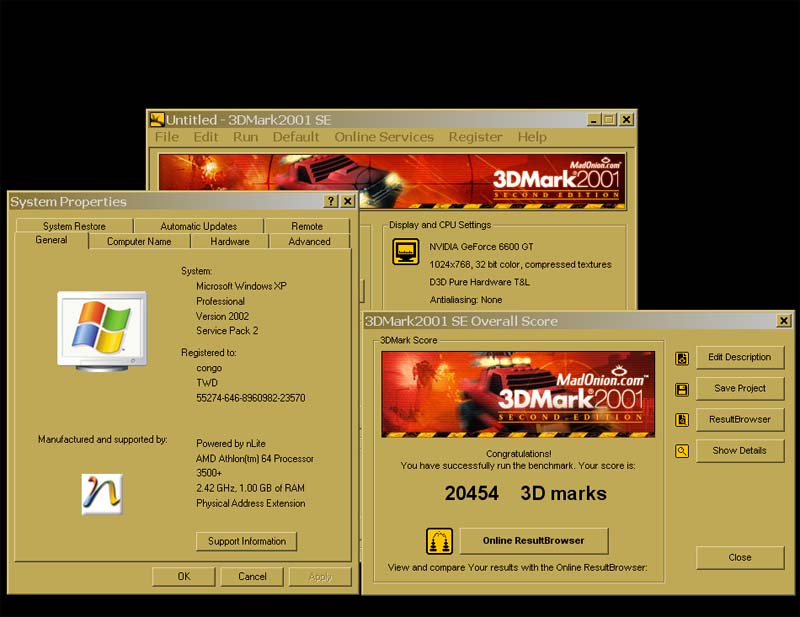Click the NVIDIA GeForce 6600 GT text
Screen dimensions: 800x617
(x=481, y=247)
